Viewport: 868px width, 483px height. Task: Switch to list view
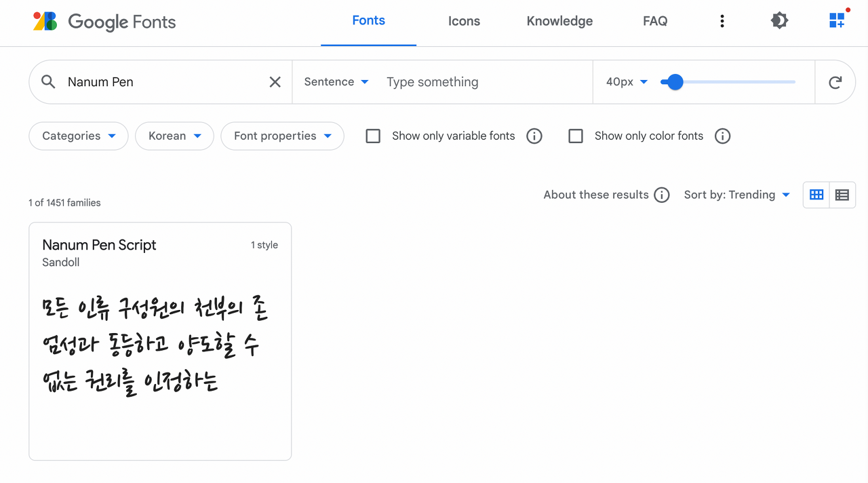842,195
